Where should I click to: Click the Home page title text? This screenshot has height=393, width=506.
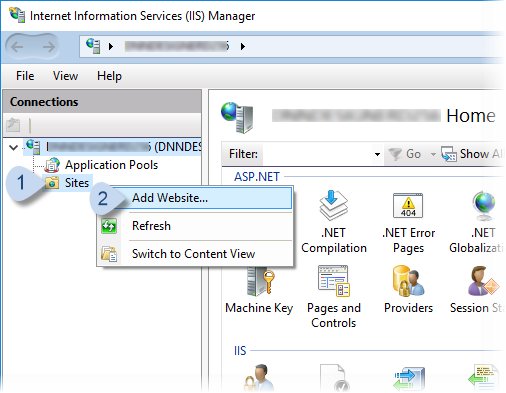tap(471, 116)
